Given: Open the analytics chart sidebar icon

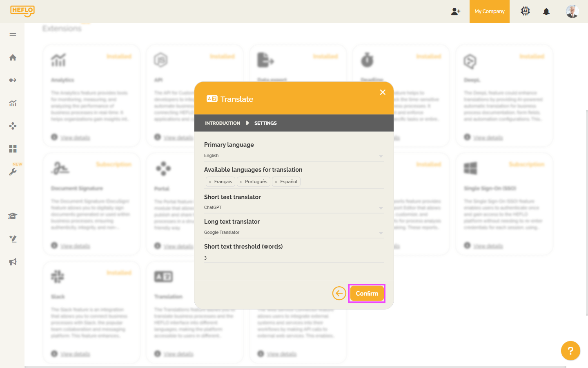Looking at the screenshot, I should point(13,103).
